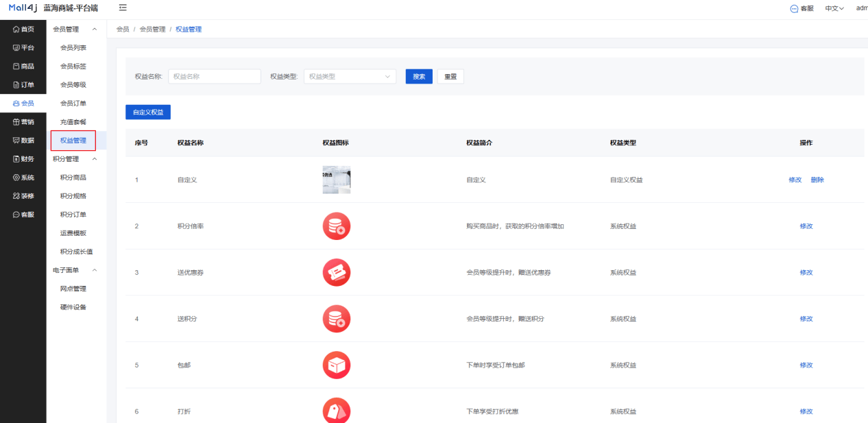Go to 积分规格 submenu item

(x=73, y=195)
